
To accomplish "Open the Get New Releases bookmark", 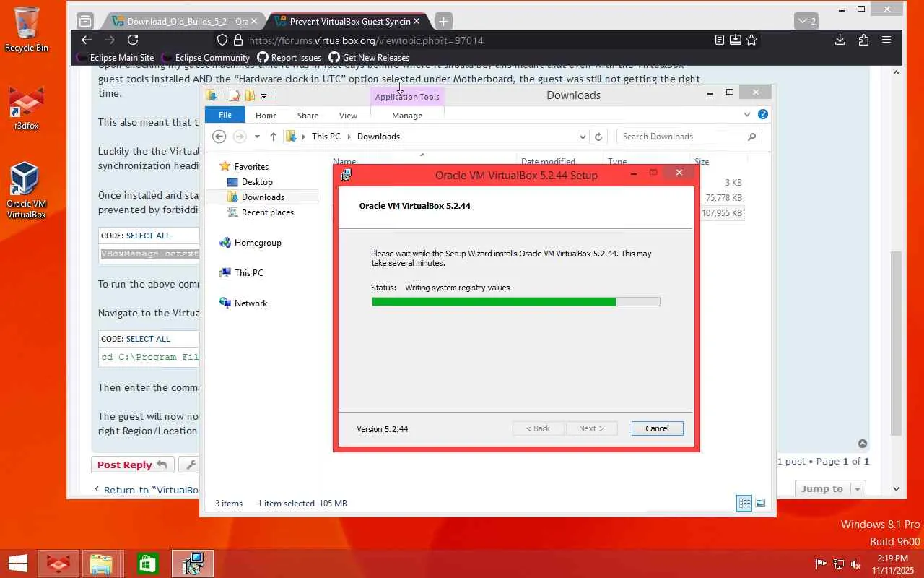I will [369, 58].
